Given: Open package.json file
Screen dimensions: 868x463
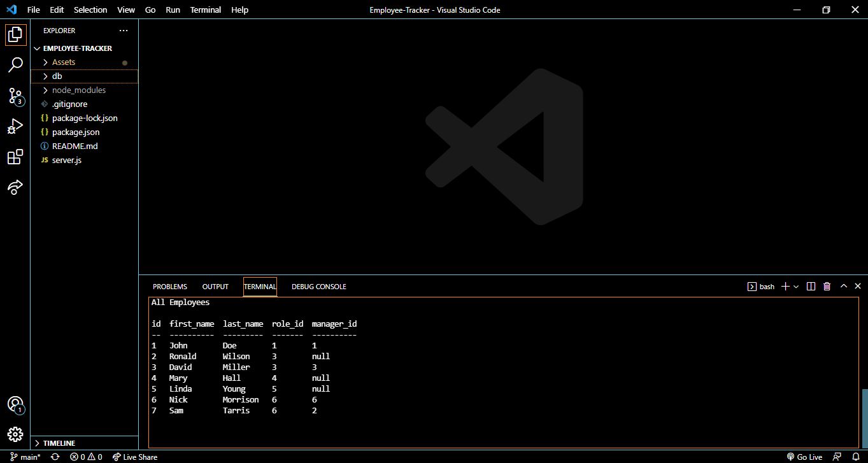Looking at the screenshot, I should 84,132.
